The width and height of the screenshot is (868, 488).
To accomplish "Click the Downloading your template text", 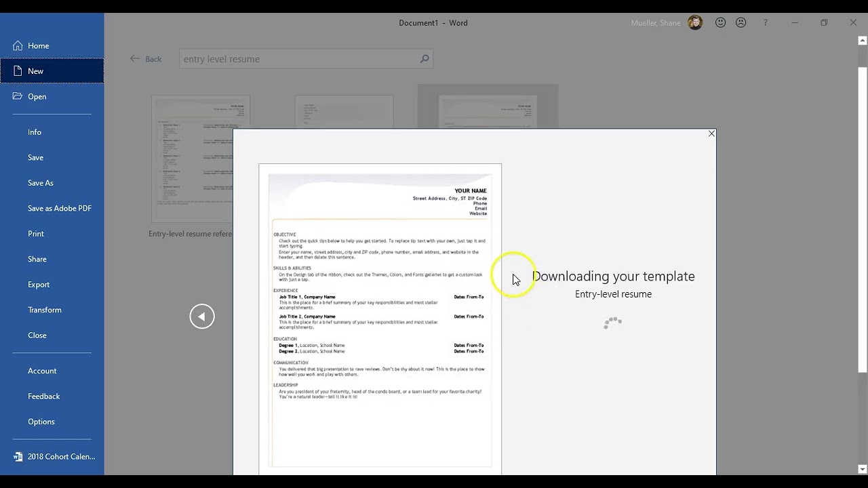I will 613,277.
